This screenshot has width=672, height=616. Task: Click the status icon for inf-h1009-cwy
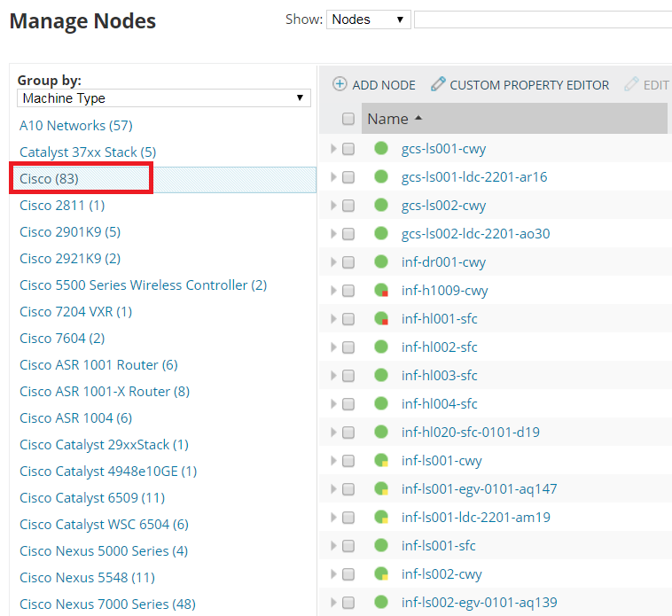coord(381,291)
